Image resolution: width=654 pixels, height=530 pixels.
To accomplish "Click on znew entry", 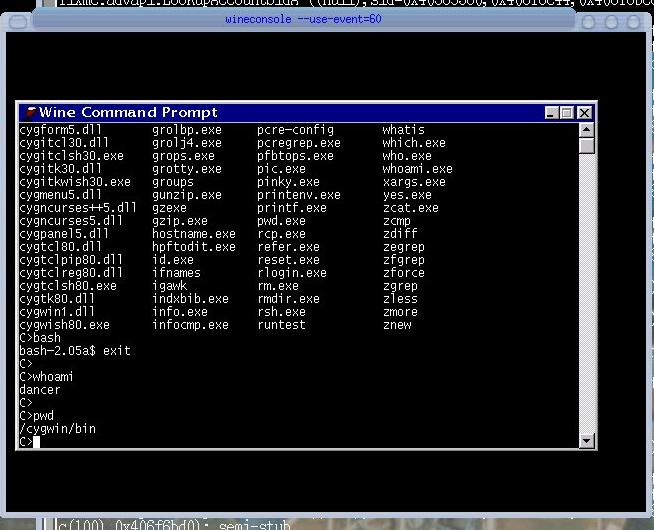I will point(397,324).
